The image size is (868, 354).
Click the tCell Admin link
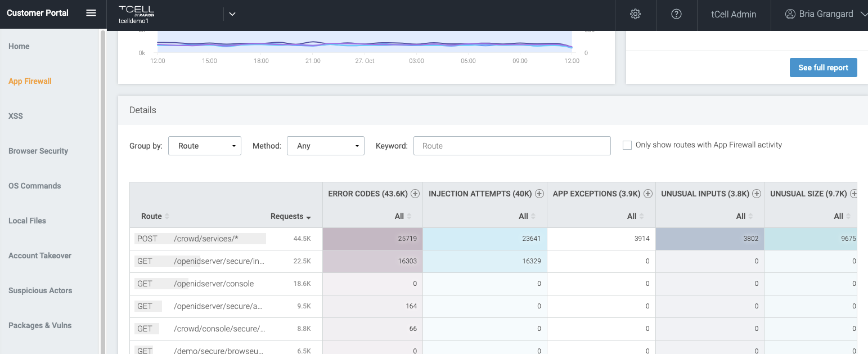734,15
